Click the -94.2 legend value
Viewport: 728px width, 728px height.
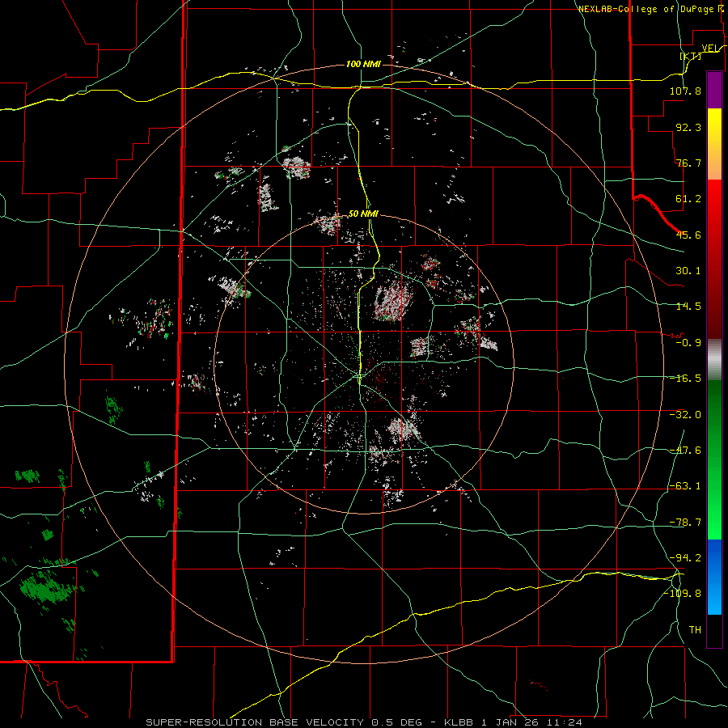tap(685, 557)
